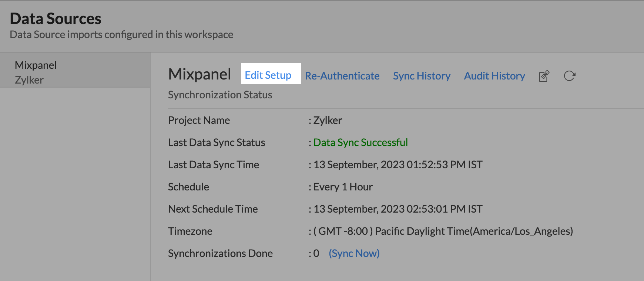Click the edit pencil icon beside Audit History
644x281 pixels.
pos(544,76)
